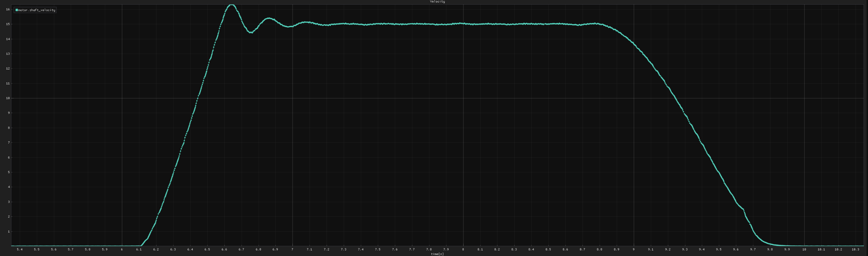Click the 9 tick on the time axis
This screenshot has width=868, height=256.
(x=634, y=249)
